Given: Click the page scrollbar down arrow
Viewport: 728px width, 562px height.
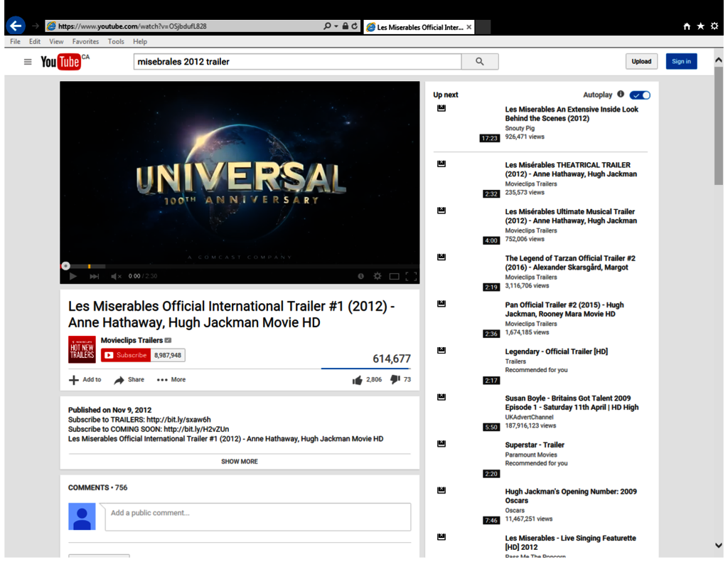Looking at the screenshot, I should [718, 545].
